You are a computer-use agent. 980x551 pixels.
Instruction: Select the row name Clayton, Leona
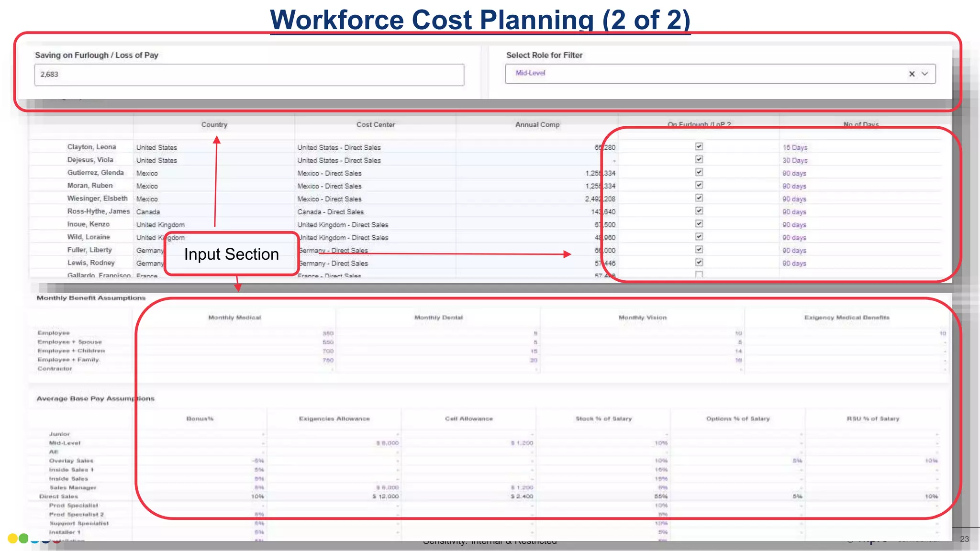[91, 147]
